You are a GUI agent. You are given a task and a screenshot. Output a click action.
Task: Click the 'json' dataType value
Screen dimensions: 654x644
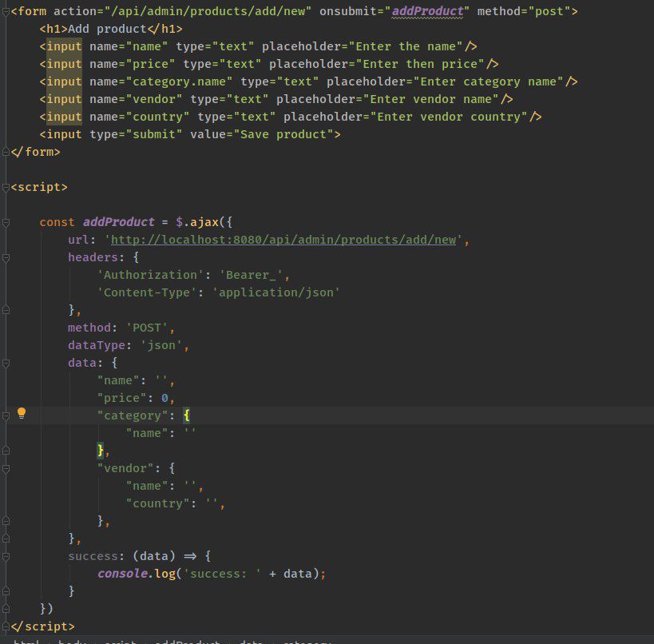click(161, 345)
